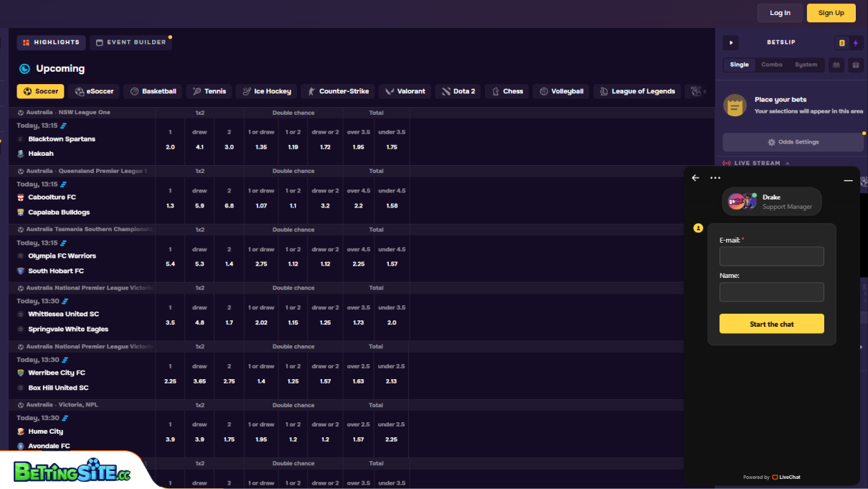Open the Ice Hockey section
Viewport: 868px width, 489px height.
pos(266,91)
